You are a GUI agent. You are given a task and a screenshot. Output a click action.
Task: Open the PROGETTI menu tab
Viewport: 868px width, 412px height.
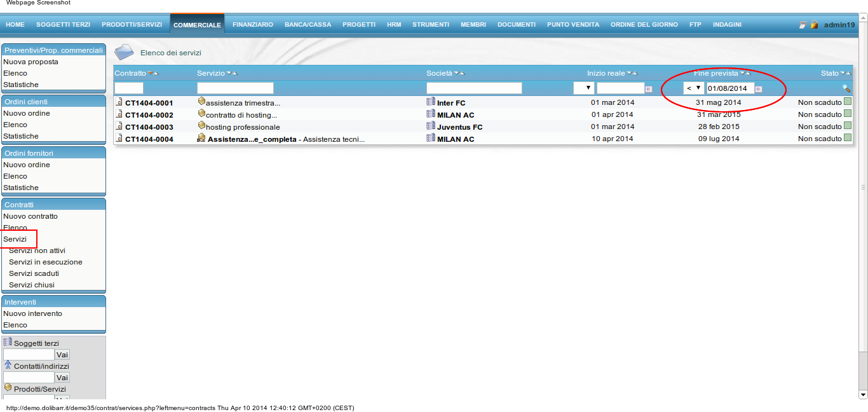point(358,25)
